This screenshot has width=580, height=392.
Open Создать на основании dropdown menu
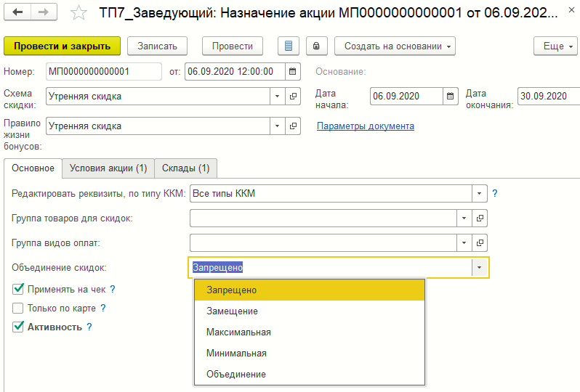[394, 46]
